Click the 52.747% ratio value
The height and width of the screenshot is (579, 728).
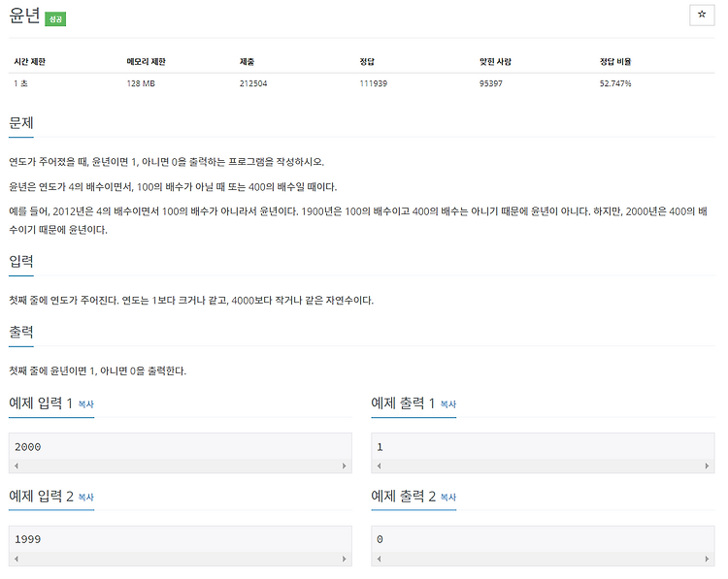click(x=615, y=83)
